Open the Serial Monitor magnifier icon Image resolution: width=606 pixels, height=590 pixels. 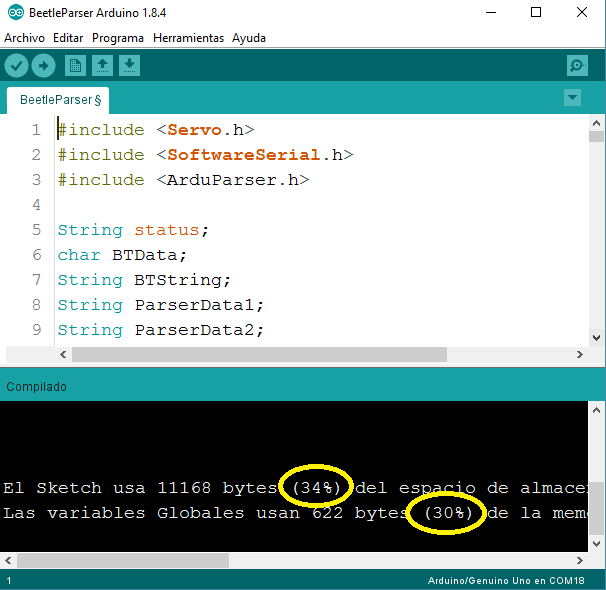click(577, 66)
